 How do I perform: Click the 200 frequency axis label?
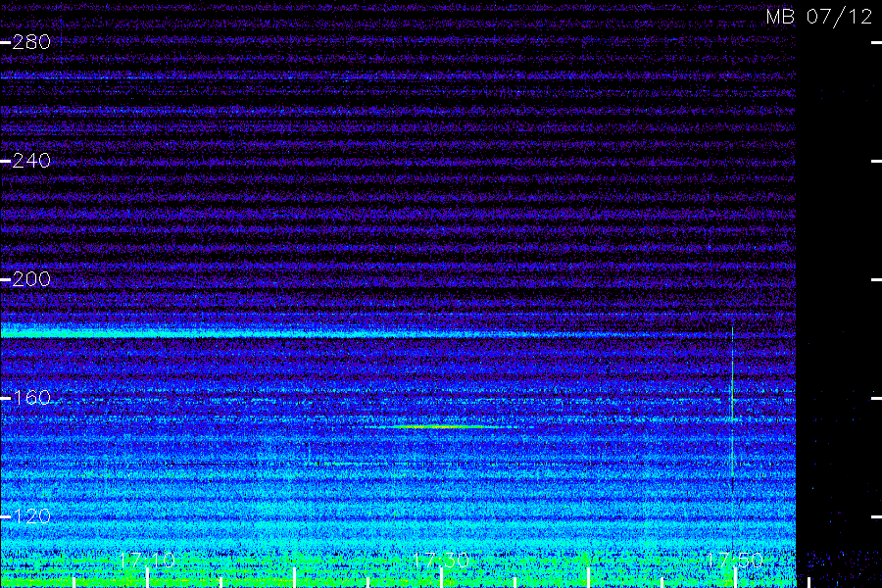pyautogui.click(x=31, y=279)
